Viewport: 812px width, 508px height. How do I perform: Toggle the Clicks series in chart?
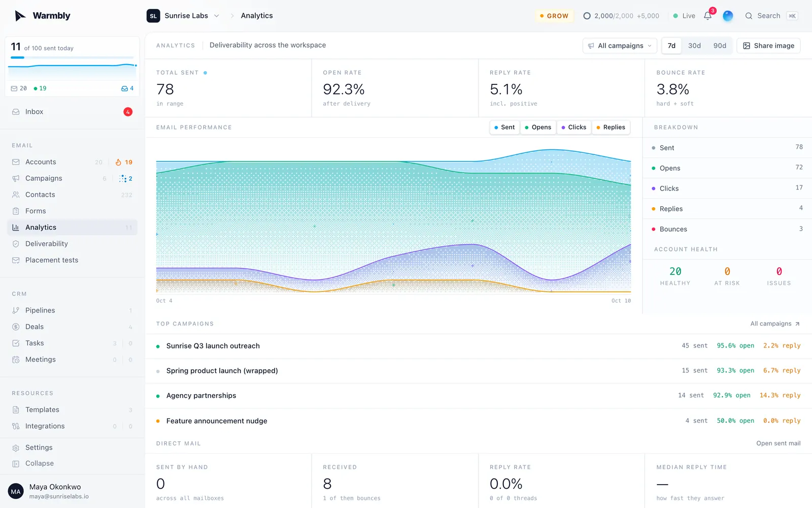click(x=574, y=128)
